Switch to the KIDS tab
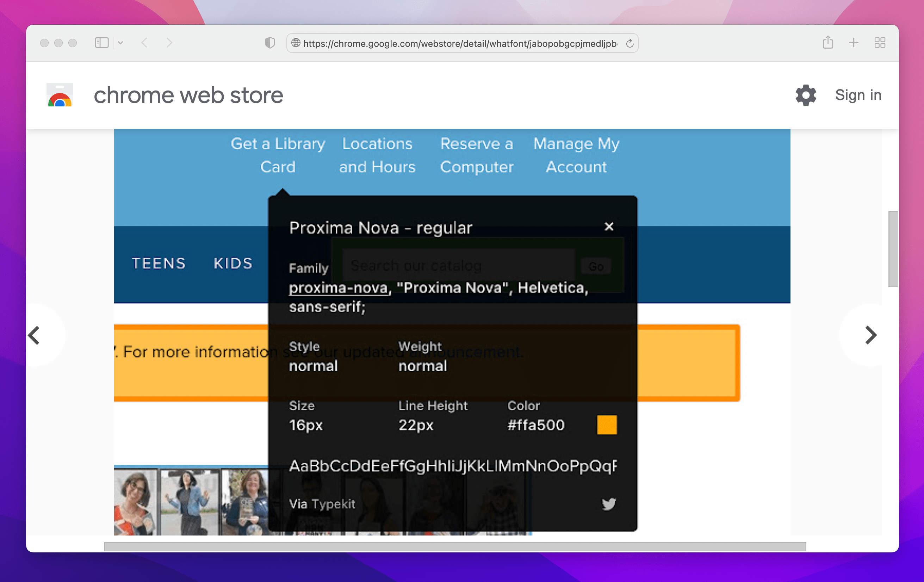 click(x=232, y=263)
